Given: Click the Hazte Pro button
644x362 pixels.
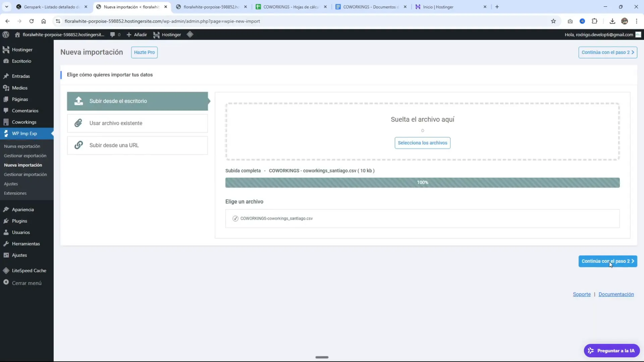Looking at the screenshot, I should [x=144, y=52].
